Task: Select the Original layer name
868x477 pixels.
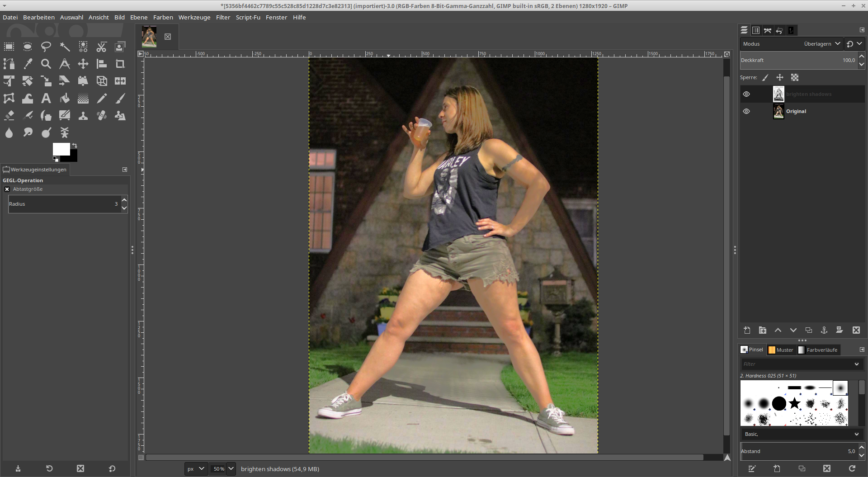Action: point(796,111)
